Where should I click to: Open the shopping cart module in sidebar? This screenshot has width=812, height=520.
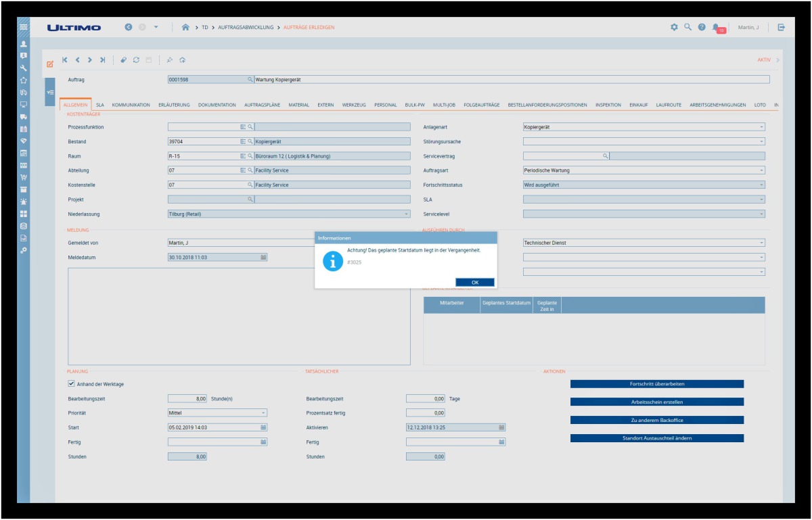[x=24, y=177]
